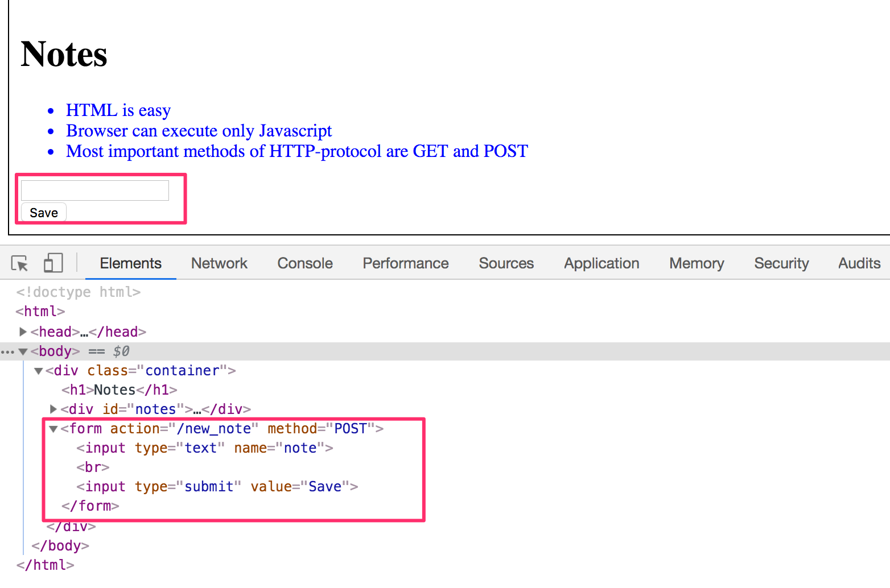Image resolution: width=890 pixels, height=588 pixels.
Task: Go to the Sources tab
Action: point(506,263)
